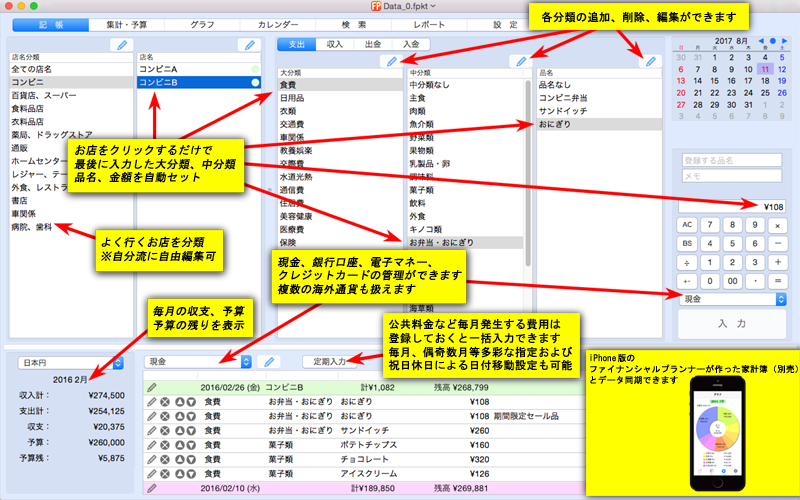Select the 支出 entry type
Image resolution: width=800 pixels, height=500 pixels.
(296, 44)
